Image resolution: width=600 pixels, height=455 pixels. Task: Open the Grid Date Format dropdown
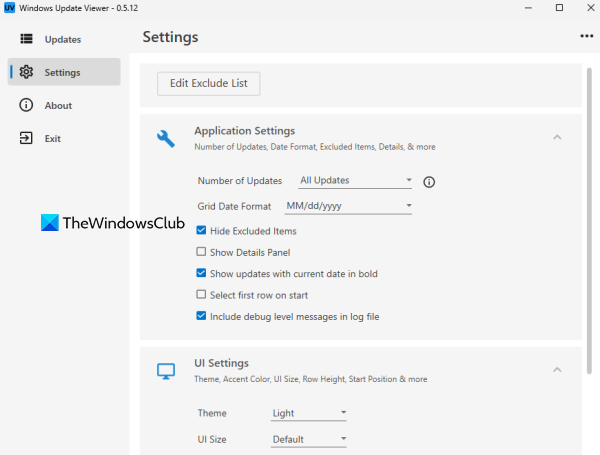coord(348,206)
